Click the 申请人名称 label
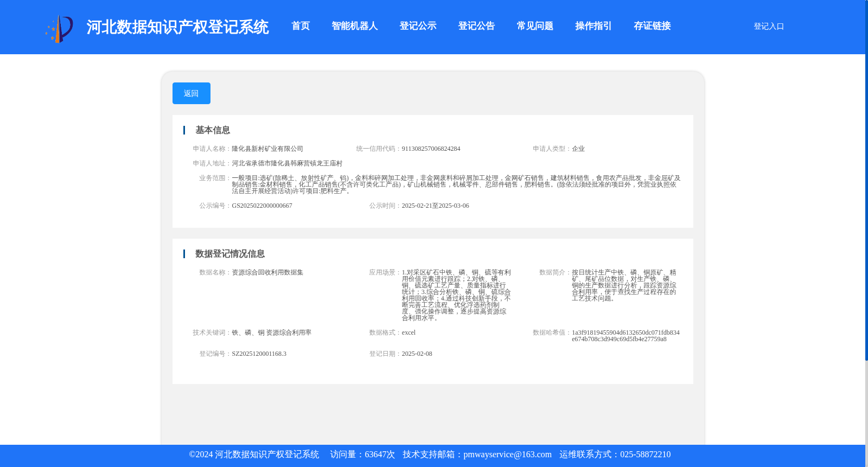This screenshot has height=467, width=868. coord(212,149)
